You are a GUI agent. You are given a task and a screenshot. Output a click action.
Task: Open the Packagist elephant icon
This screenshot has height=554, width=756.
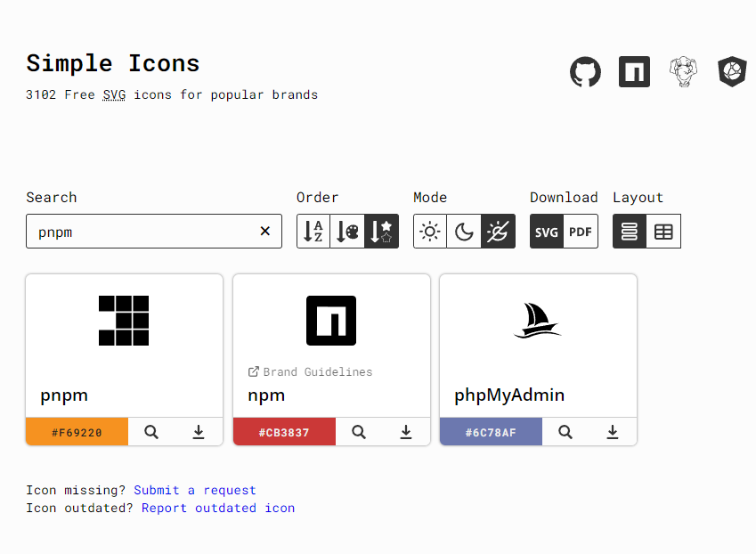[x=683, y=72]
